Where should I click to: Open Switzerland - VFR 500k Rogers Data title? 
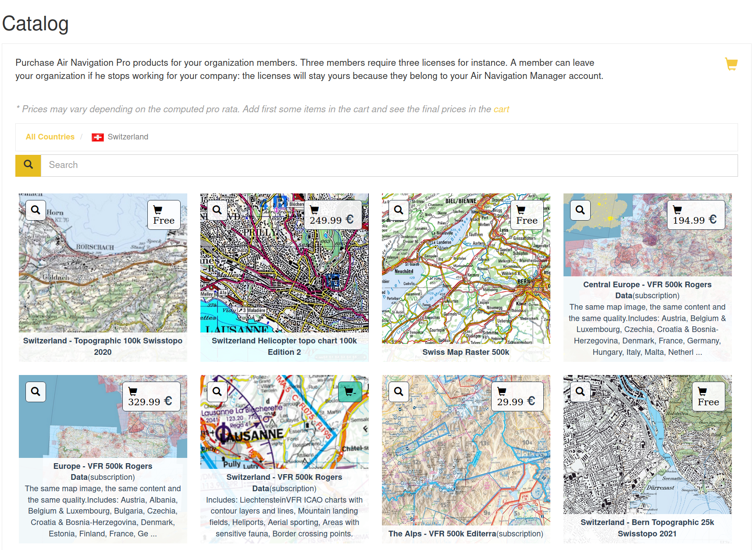coord(284,483)
